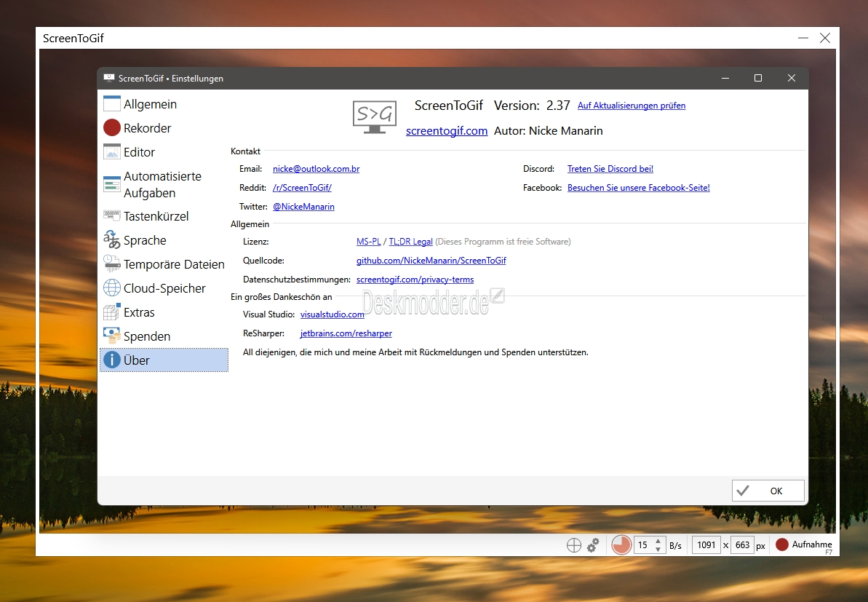This screenshot has width=868, height=602.
Task: Click the red Rekorder circle icon
Action: (112, 128)
